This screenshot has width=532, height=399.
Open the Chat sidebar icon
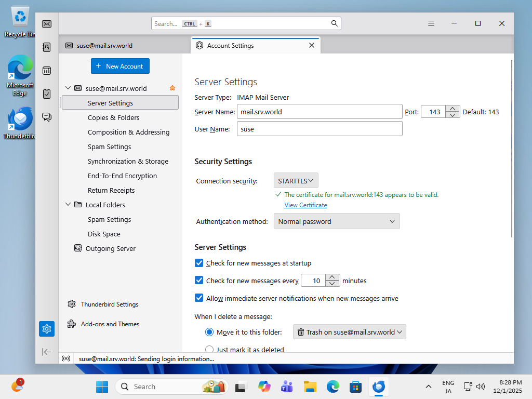pos(47,117)
